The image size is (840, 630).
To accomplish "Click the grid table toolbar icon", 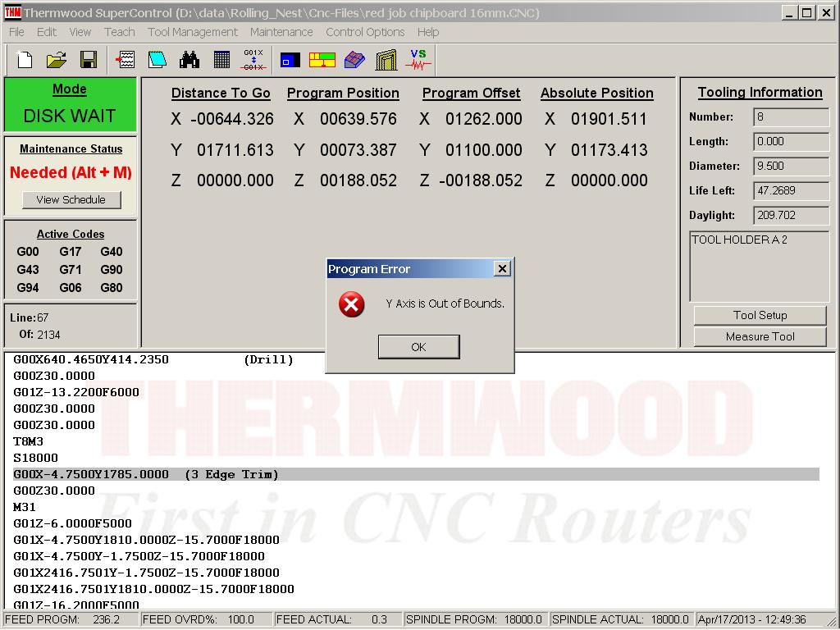I will pos(221,60).
